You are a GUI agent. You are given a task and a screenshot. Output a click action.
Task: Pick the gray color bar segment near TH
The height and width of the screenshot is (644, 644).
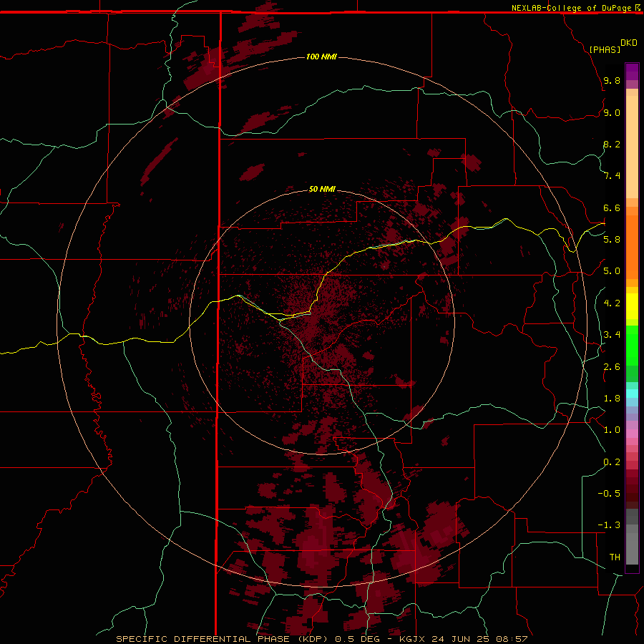click(x=632, y=548)
